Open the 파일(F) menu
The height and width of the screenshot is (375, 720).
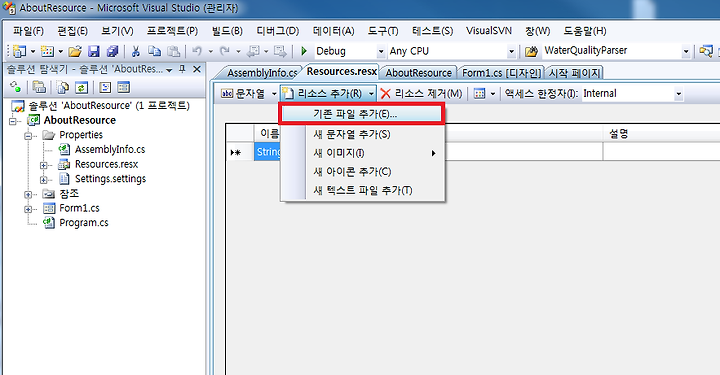(28, 31)
